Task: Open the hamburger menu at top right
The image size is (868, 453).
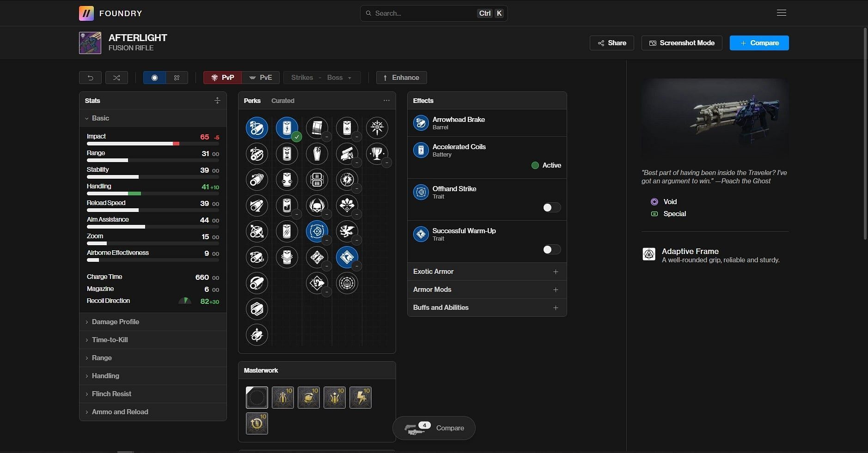Action: (782, 13)
